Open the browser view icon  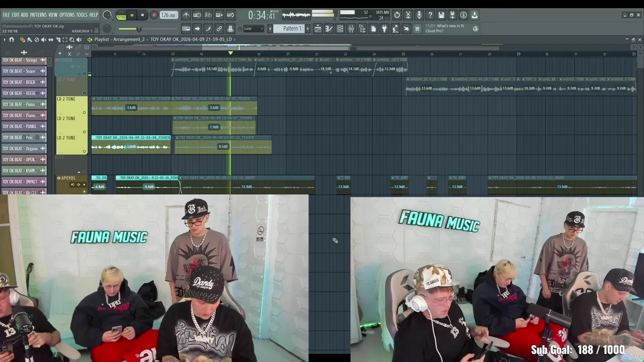pos(362,29)
